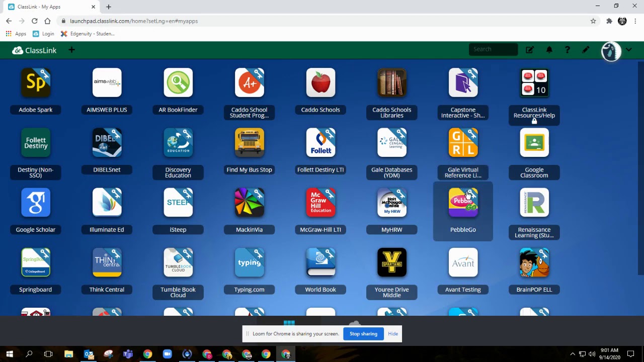This screenshot has height=362, width=644.
Task: Open McGraw-Hill LTI app
Action: 320,202
